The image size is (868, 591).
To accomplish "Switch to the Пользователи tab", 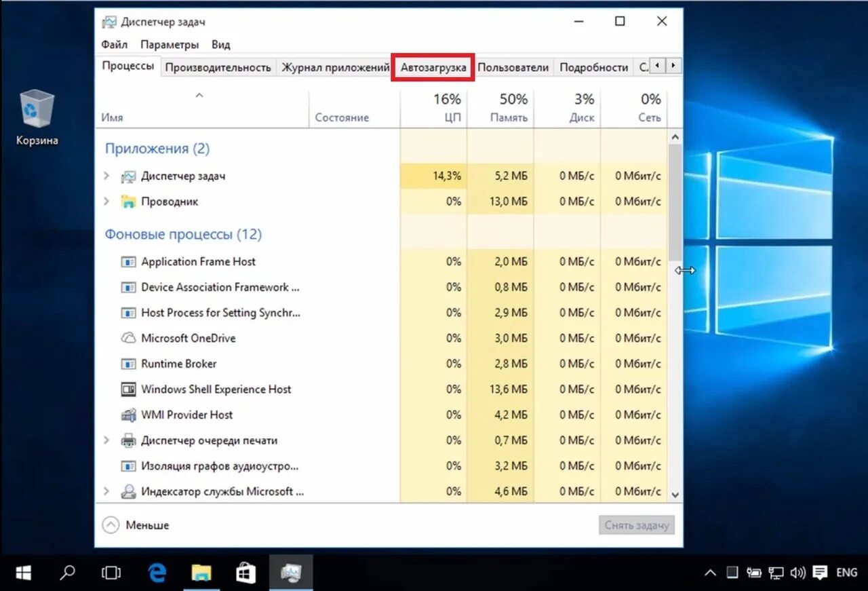I will click(513, 67).
